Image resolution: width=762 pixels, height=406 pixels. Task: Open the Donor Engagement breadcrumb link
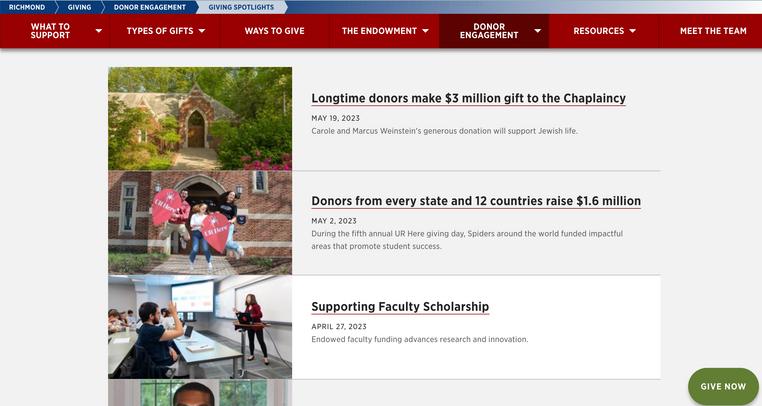coord(150,7)
